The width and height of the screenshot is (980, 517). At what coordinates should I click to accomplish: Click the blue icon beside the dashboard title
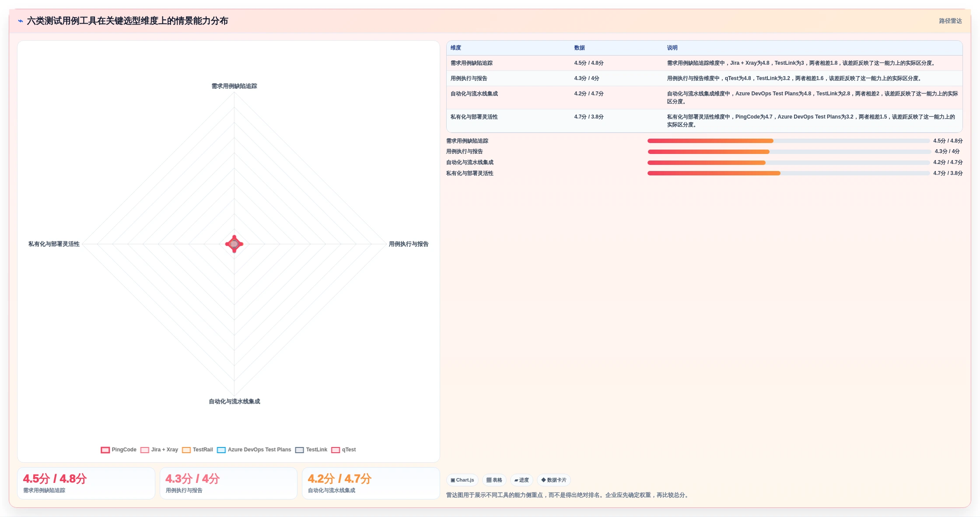point(21,21)
